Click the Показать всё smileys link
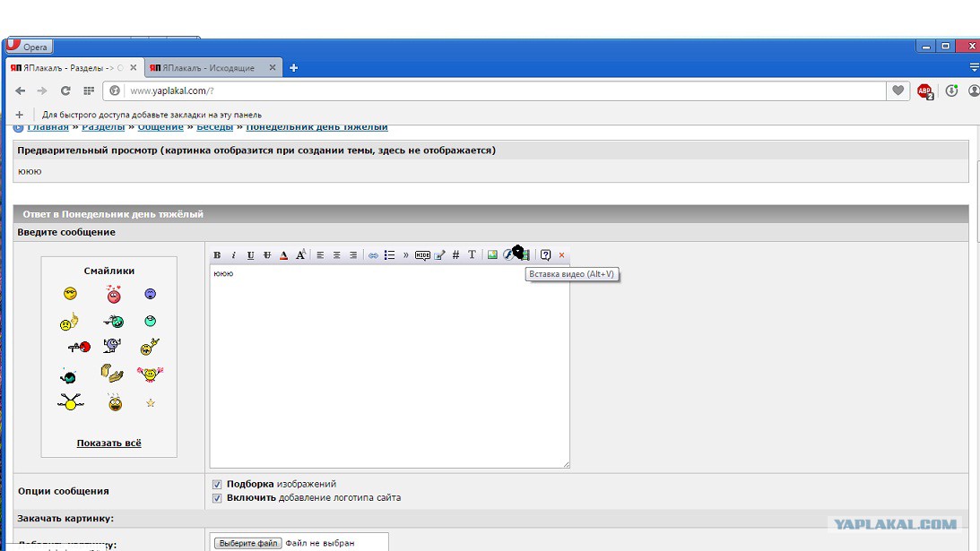980x551 pixels. (x=108, y=443)
